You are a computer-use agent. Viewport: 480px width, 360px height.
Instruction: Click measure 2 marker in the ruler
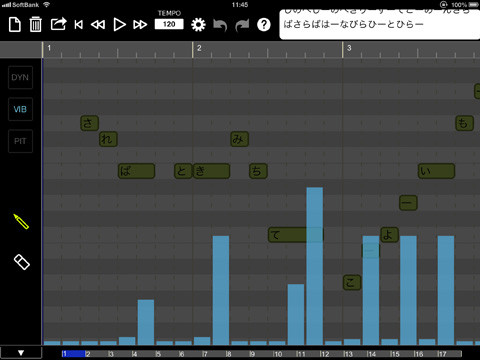199,48
